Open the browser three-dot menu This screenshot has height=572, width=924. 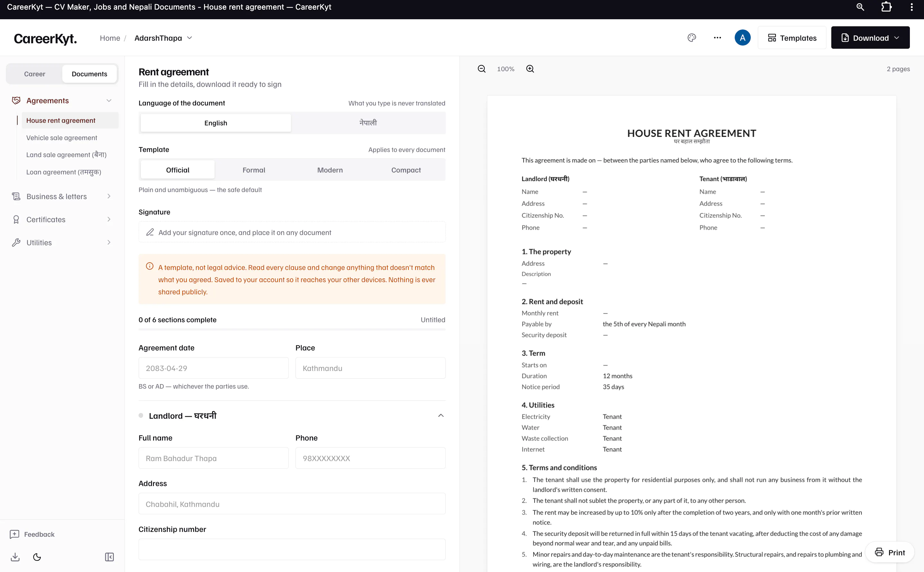click(x=911, y=7)
